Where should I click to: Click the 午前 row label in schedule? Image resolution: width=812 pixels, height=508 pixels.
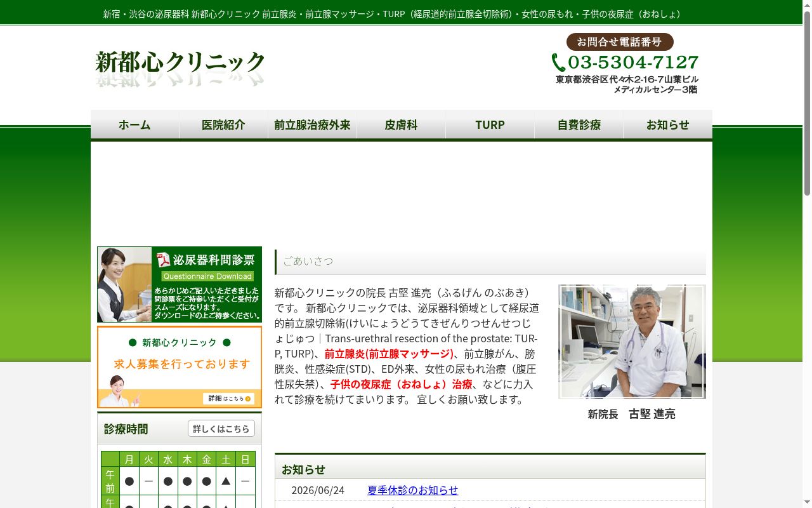(110, 481)
